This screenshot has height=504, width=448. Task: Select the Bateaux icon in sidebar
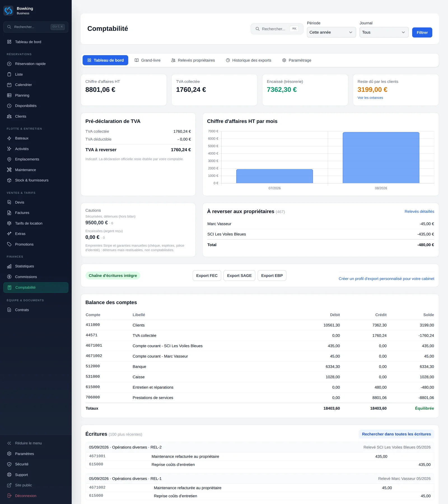9,138
